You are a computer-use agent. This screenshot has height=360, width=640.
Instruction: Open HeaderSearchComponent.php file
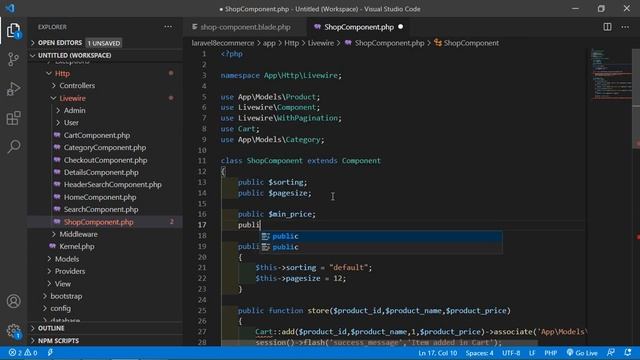pyautogui.click(x=113, y=184)
